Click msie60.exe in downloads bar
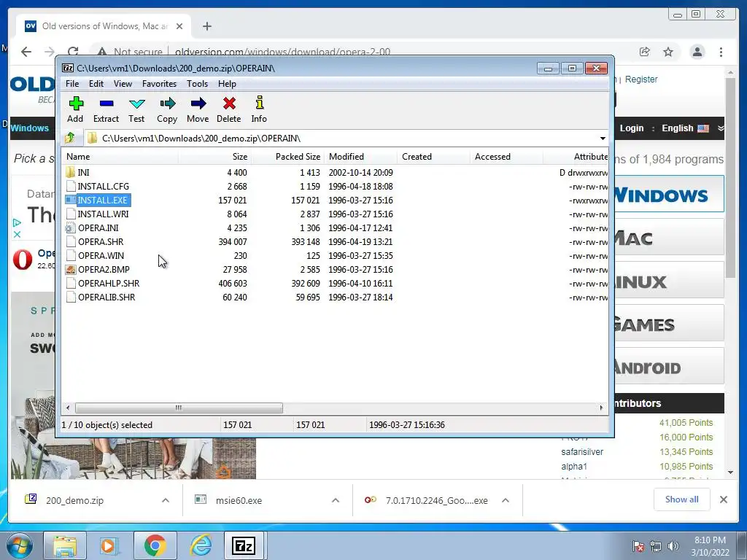Image resolution: width=747 pixels, height=560 pixels. click(239, 500)
